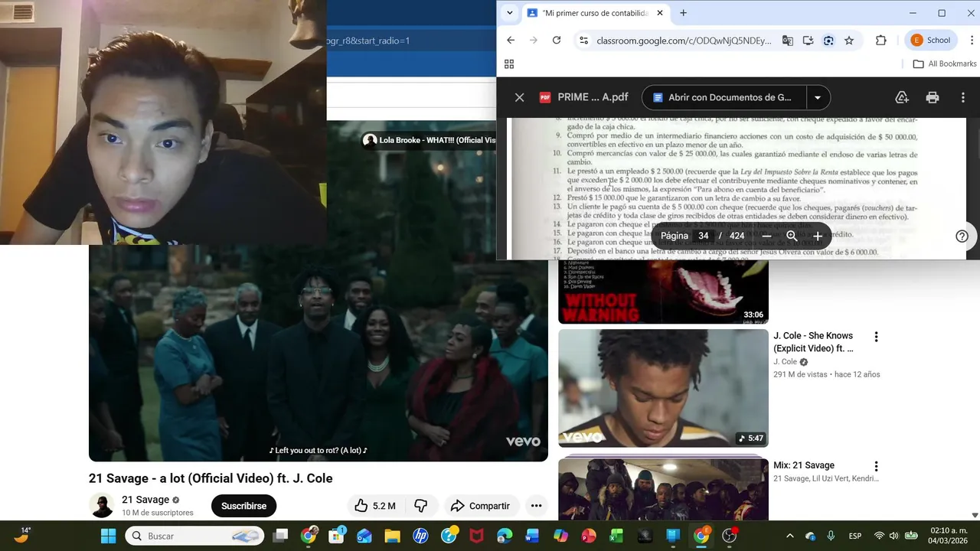Viewport: 980px width, 551px height.
Task: Dislike the 21 Savage video
Action: (x=420, y=506)
